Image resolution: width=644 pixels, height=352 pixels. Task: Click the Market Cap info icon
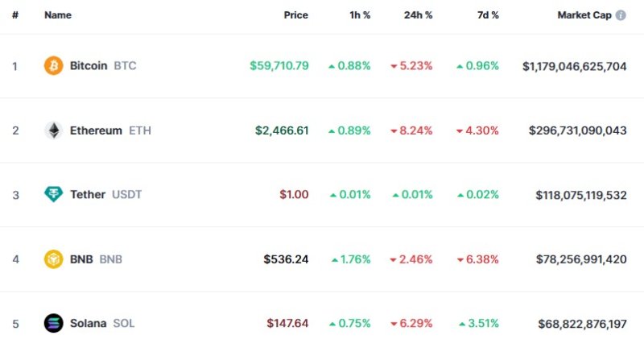click(x=621, y=15)
